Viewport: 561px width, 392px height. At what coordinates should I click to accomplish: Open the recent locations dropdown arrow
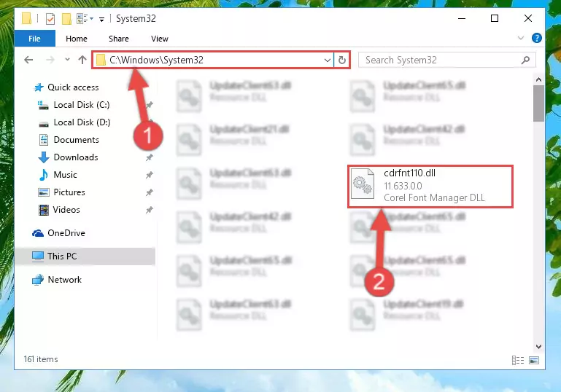tap(67, 60)
